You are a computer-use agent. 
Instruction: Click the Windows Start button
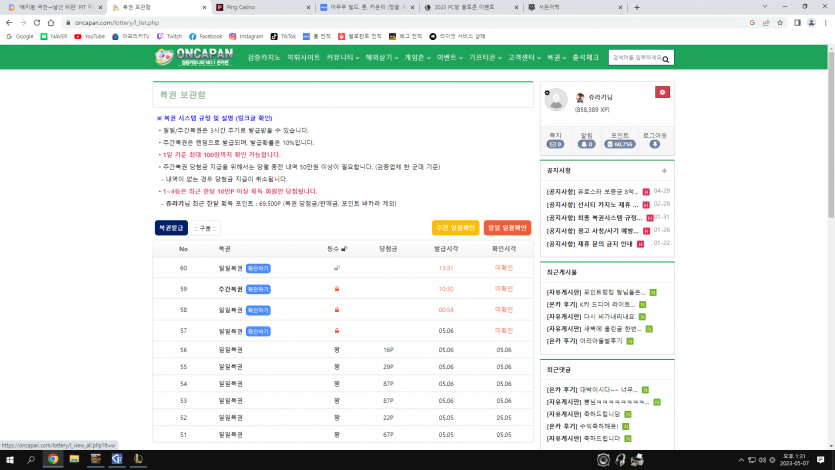click(x=10, y=459)
